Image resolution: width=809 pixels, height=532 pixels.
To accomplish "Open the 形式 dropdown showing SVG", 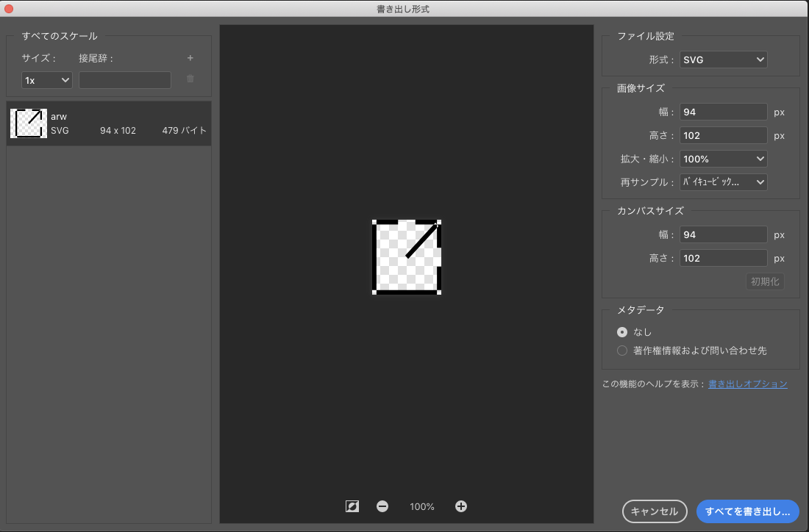I will [x=723, y=60].
